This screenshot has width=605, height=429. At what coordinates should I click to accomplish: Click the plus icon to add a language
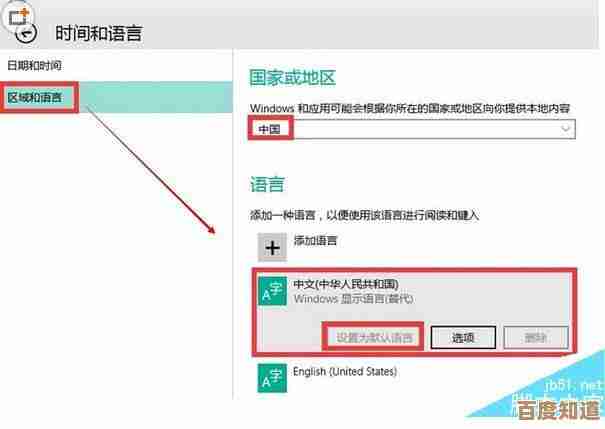point(272,248)
